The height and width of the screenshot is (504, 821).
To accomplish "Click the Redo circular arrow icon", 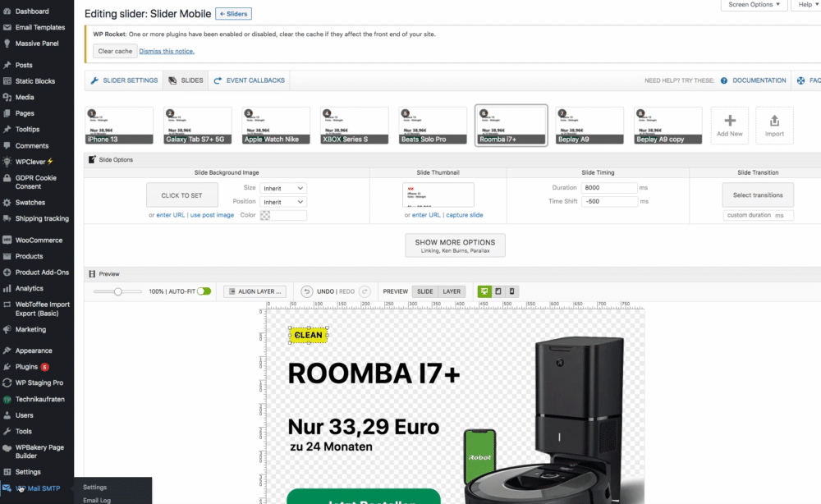I will (x=365, y=291).
